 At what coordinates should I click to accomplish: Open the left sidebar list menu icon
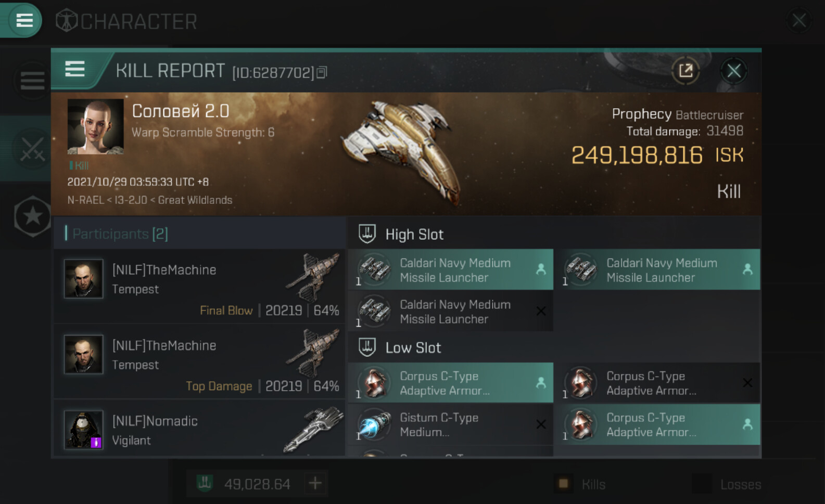click(x=32, y=81)
